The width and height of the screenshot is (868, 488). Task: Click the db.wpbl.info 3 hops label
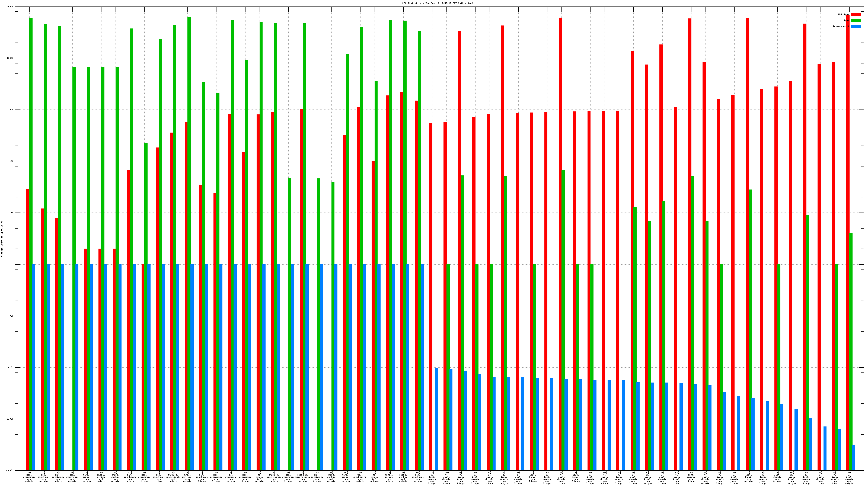[374, 477]
